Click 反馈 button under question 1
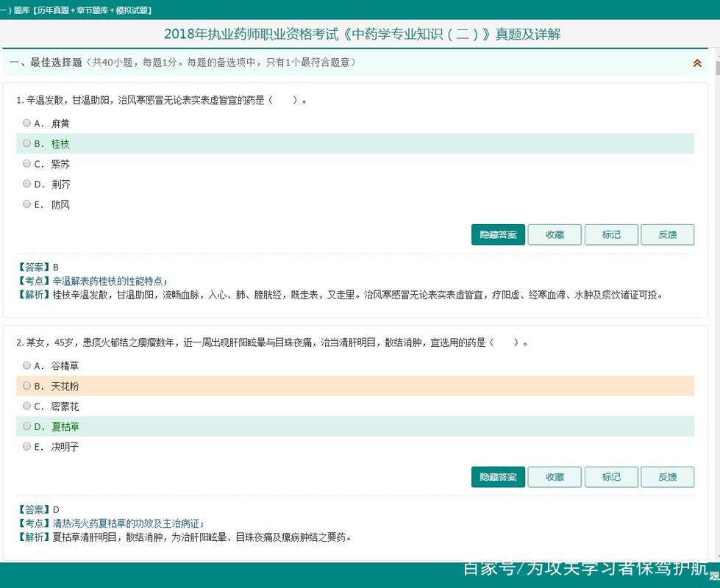The image size is (720, 588). (x=668, y=234)
